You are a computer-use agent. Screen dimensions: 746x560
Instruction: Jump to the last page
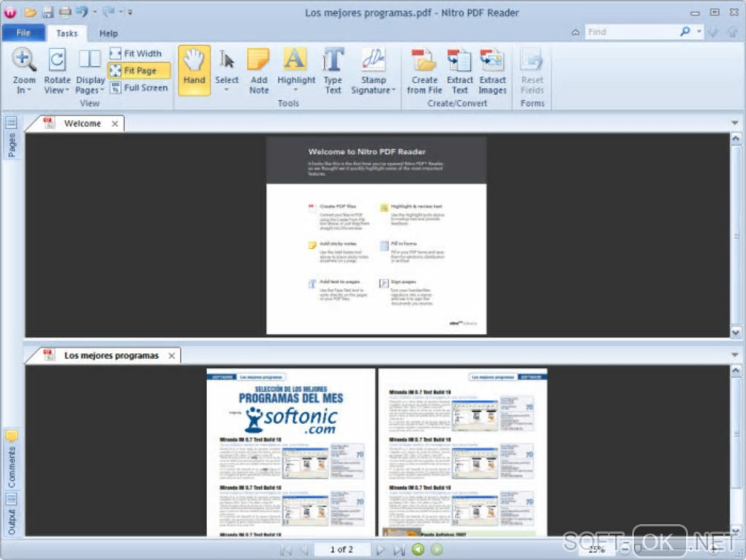click(399, 550)
